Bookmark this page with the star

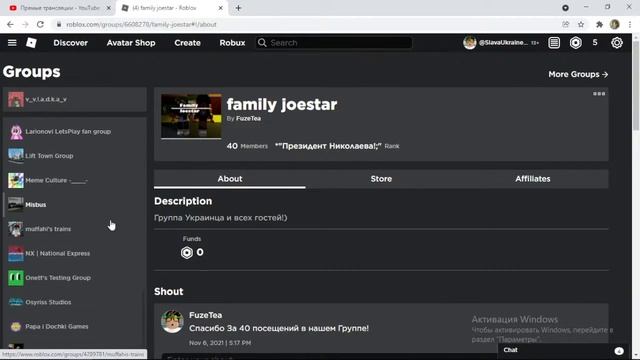pos(581,24)
